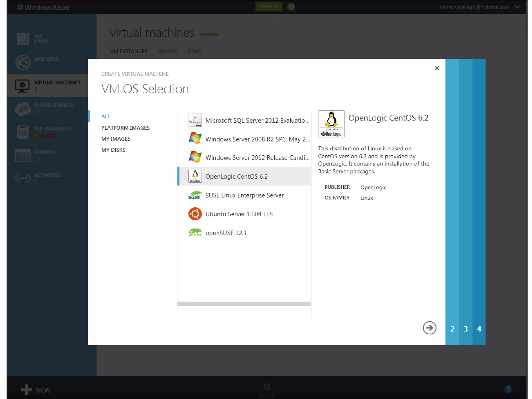Select the Ubuntu Server 12.04 LTS icon

195,214
